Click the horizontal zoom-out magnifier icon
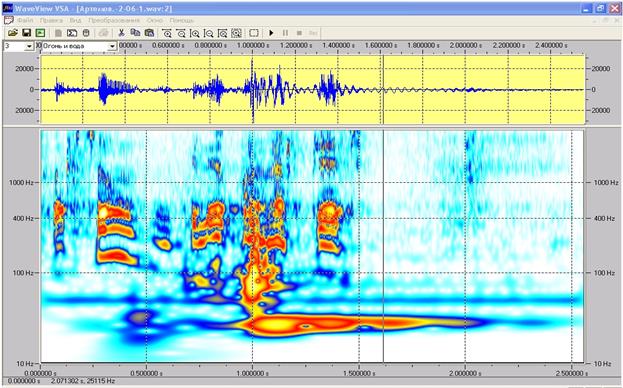Viewport: 623px width, 388px height. [181, 33]
